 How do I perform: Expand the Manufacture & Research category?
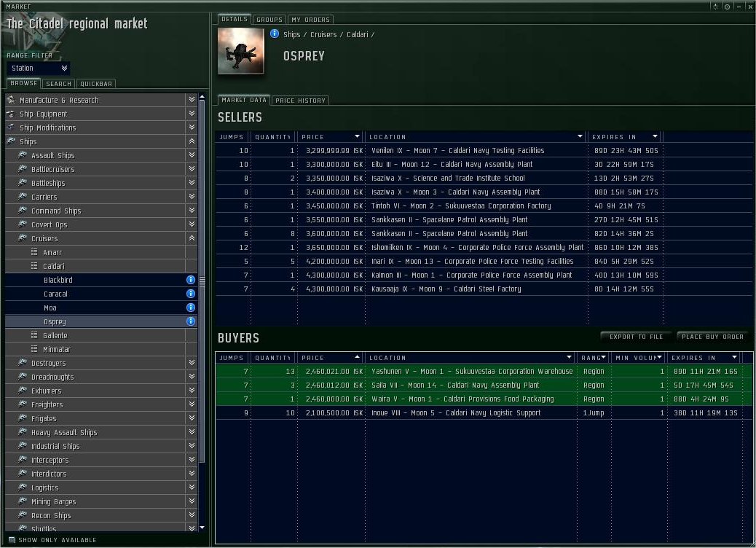pyautogui.click(x=192, y=100)
